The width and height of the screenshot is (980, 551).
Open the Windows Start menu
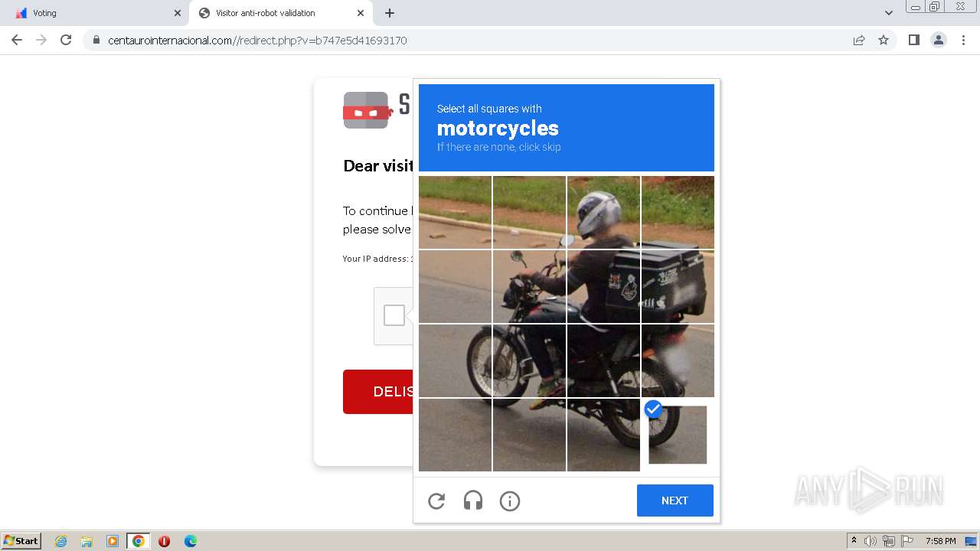click(x=21, y=540)
